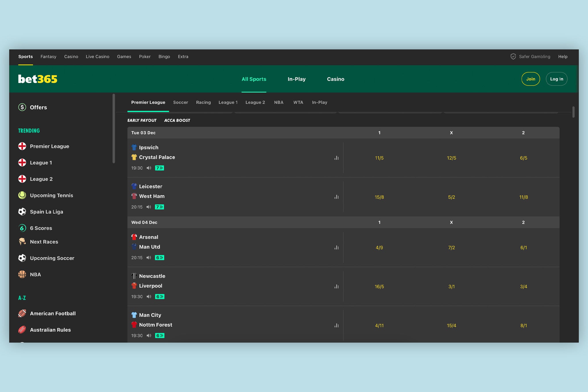Select the Premier League icon in Trending sidebar
This screenshot has width=588, height=392.
(x=22, y=146)
